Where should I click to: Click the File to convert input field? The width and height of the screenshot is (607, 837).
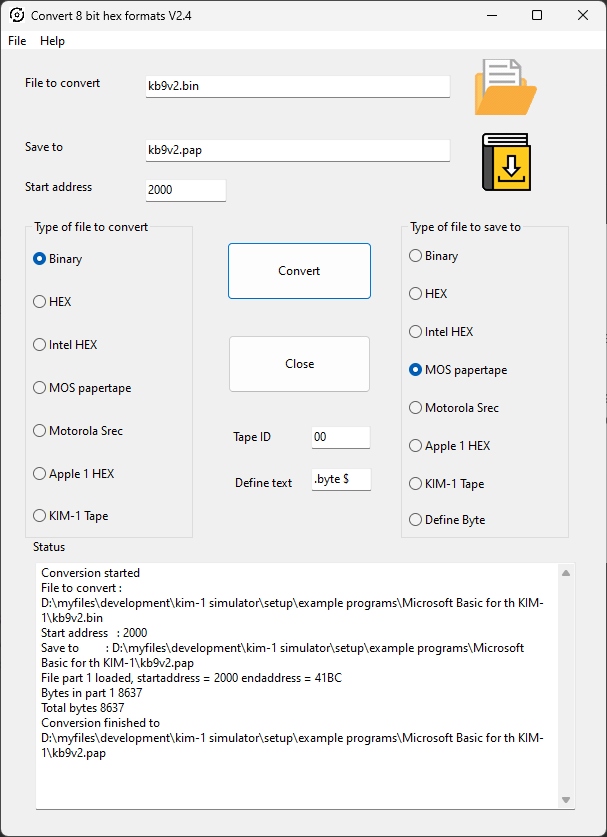(x=298, y=86)
